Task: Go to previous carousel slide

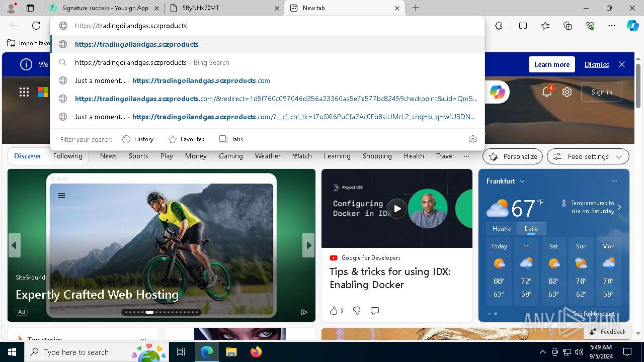Action: coord(14,245)
